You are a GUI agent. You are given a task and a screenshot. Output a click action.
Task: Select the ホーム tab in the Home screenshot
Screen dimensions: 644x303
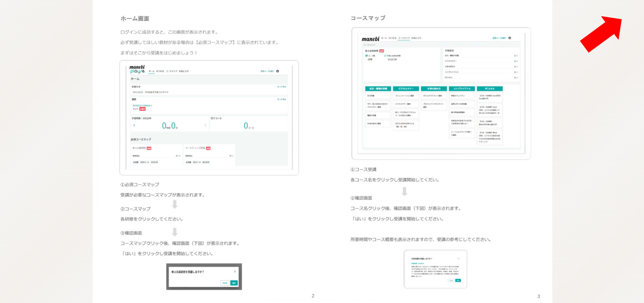click(151, 71)
